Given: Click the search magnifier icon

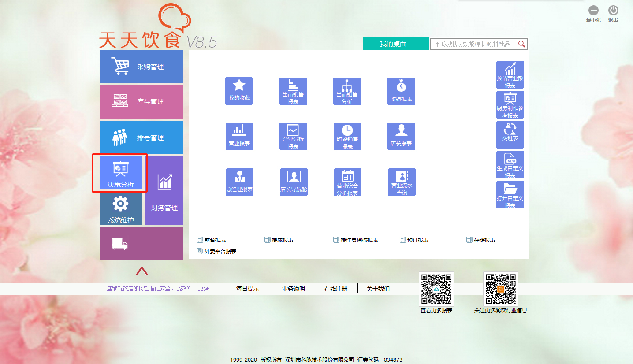Looking at the screenshot, I should coord(522,44).
